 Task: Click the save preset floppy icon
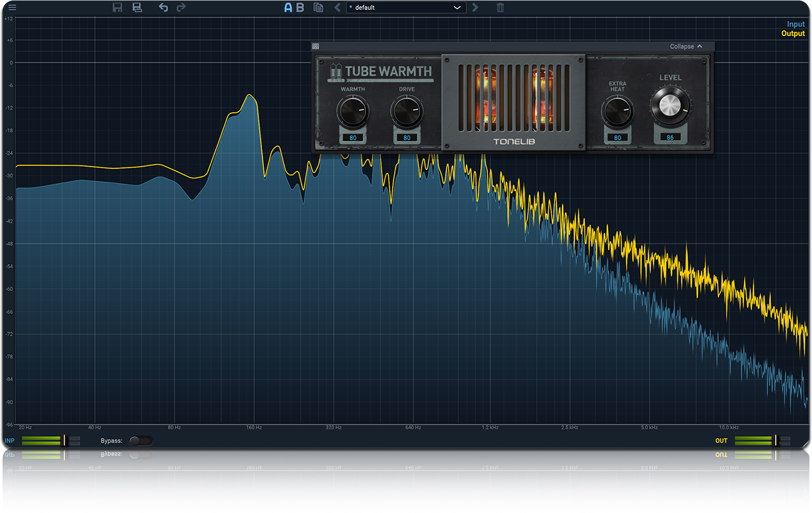point(117,7)
